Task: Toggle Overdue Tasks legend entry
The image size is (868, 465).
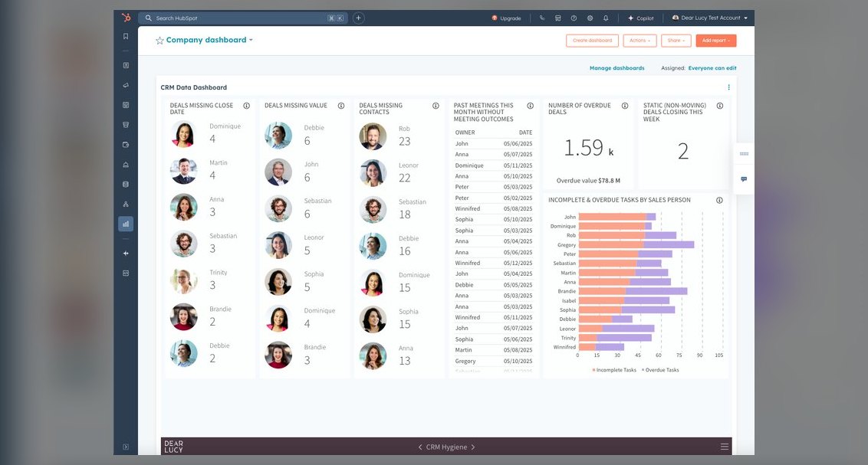Action: pyautogui.click(x=660, y=370)
